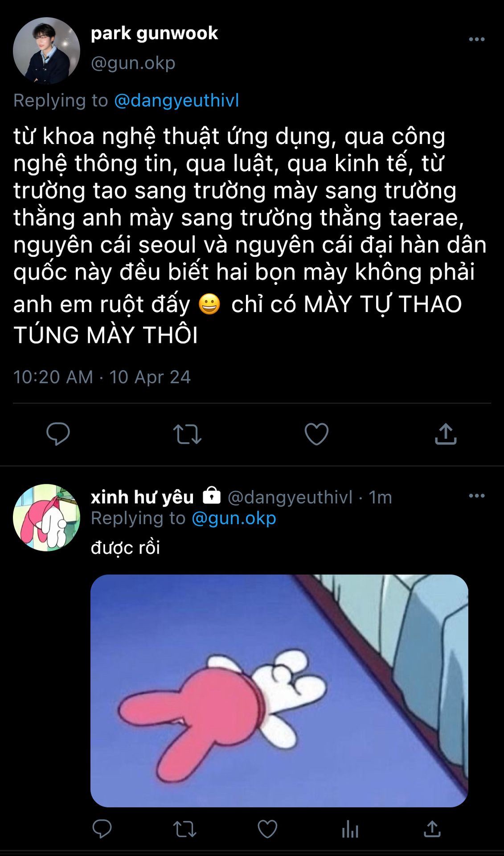Like park gunwook's main tweet
This screenshot has height=856, width=504.
pos(316,434)
